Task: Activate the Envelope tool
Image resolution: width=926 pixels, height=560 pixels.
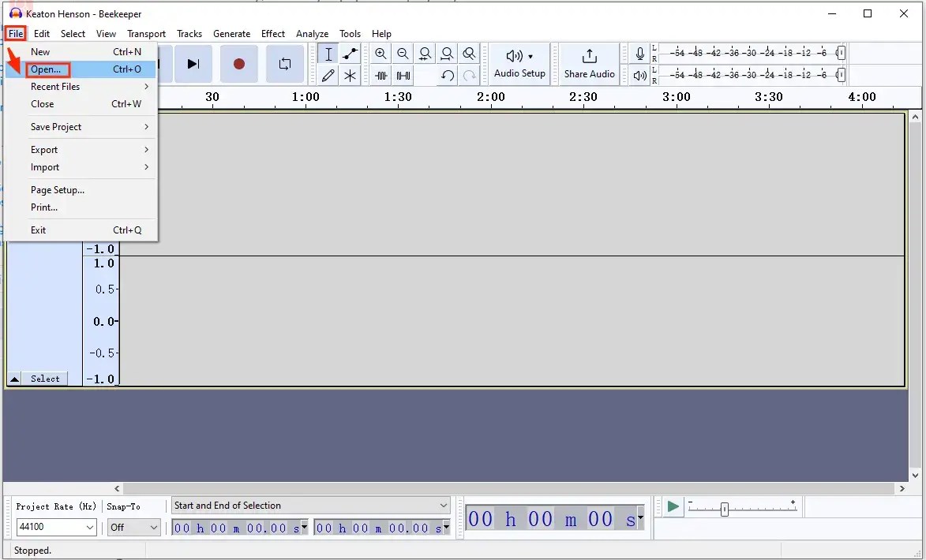Action: pos(351,54)
